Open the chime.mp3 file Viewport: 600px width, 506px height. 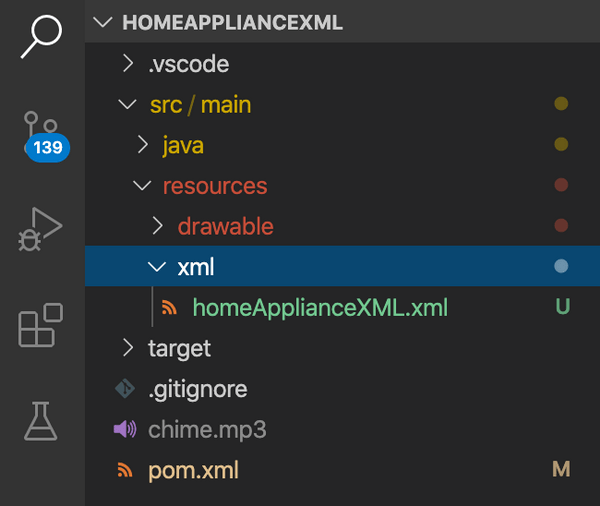pyautogui.click(x=207, y=430)
